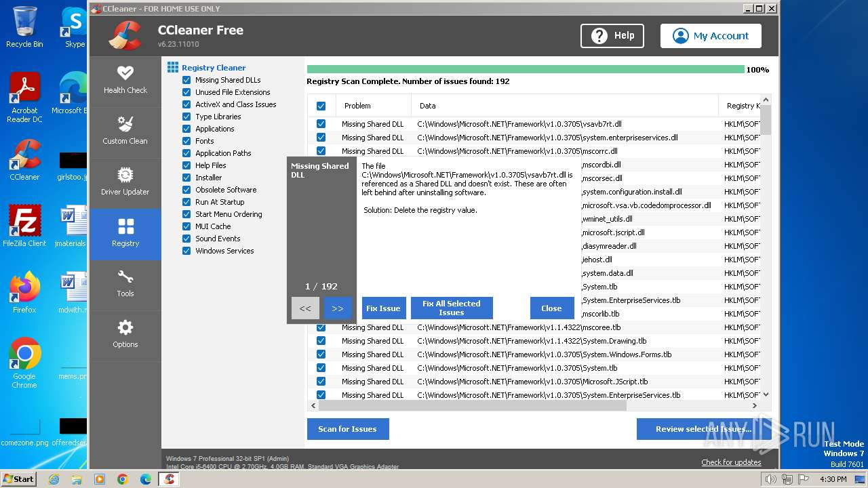This screenshot has height=488, width=868.
Task: Sort by Data column header
Action: 564,106
